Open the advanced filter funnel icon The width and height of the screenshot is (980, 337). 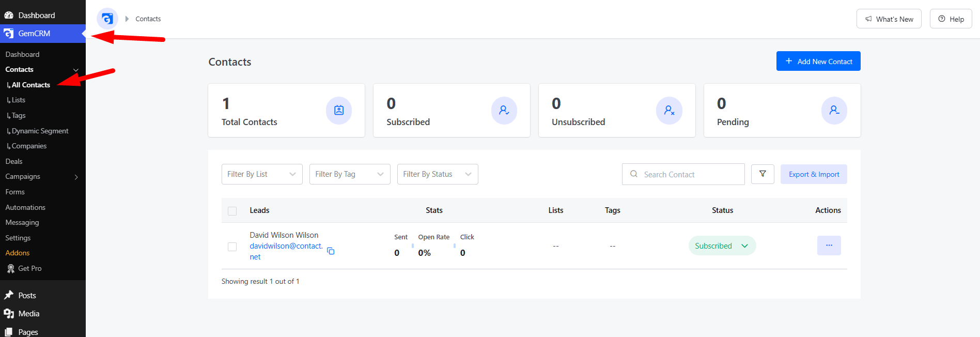(x=763, y=174)
